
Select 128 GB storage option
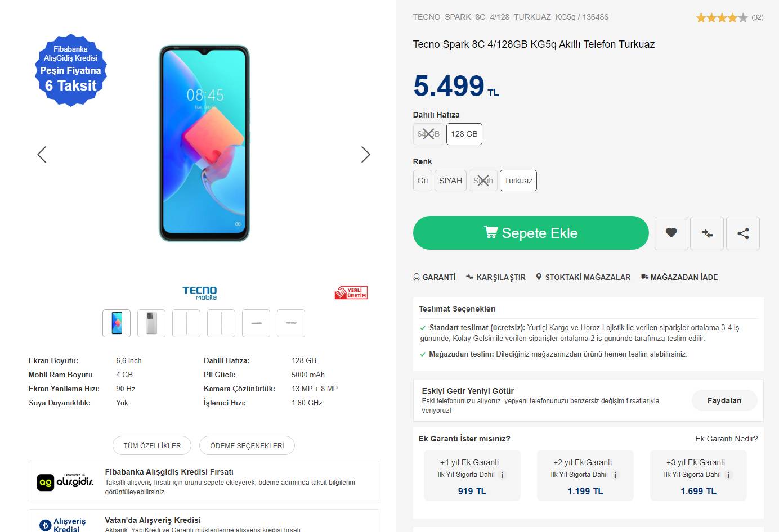[464, 134]
